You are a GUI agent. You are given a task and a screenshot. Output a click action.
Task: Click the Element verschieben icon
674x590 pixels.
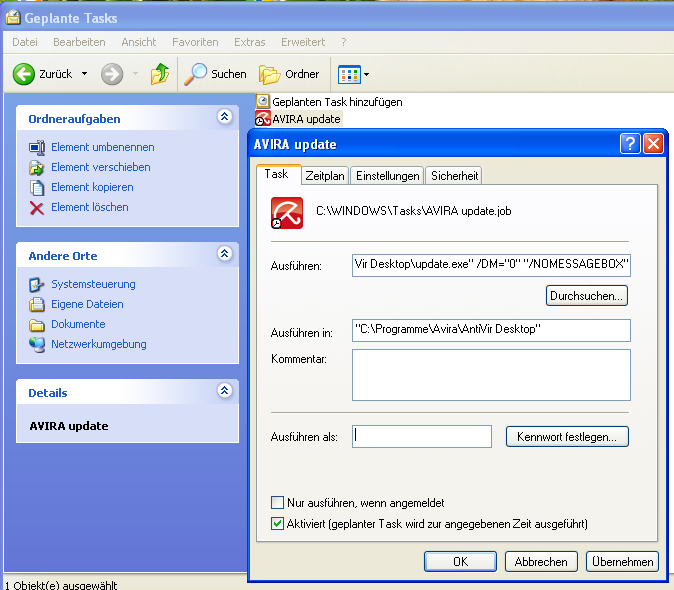[x=37, y=168]
